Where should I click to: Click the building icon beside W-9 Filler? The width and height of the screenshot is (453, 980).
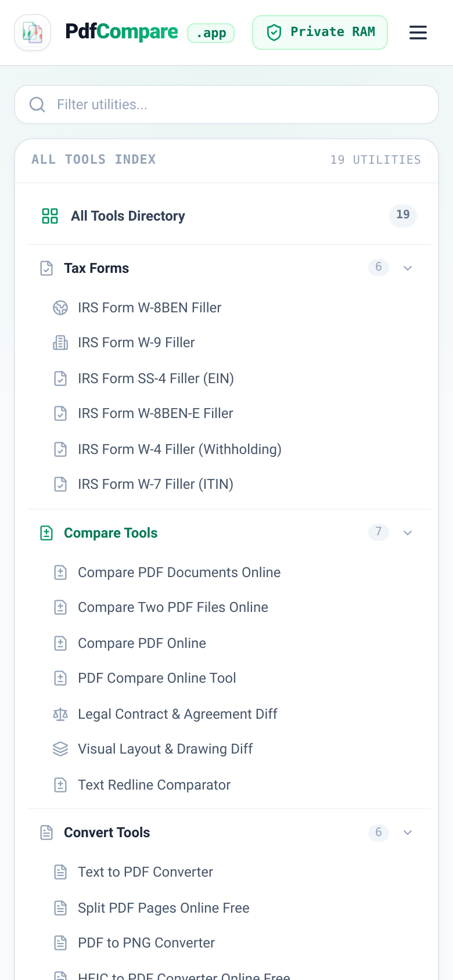(x=60, y=343)
